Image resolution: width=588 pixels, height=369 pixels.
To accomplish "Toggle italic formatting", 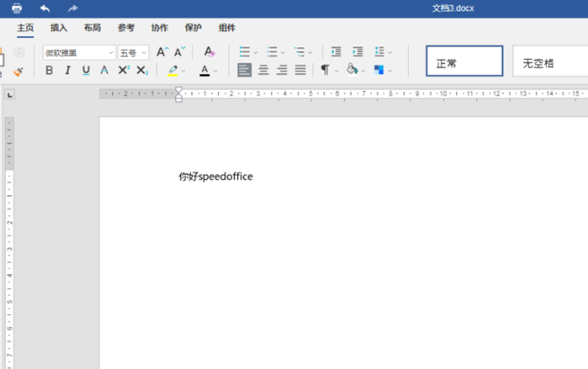I will click(67, 70).
